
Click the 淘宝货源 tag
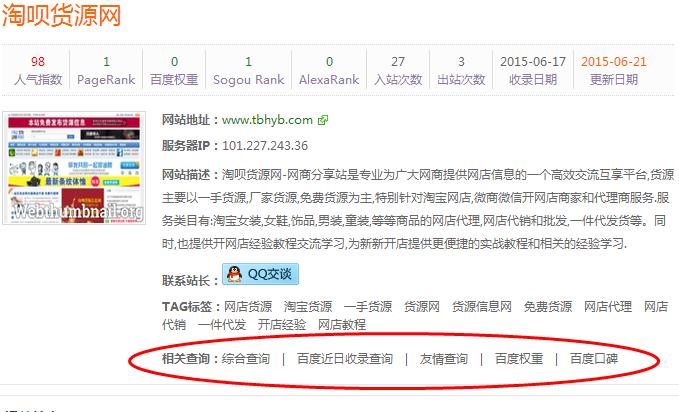307,307
